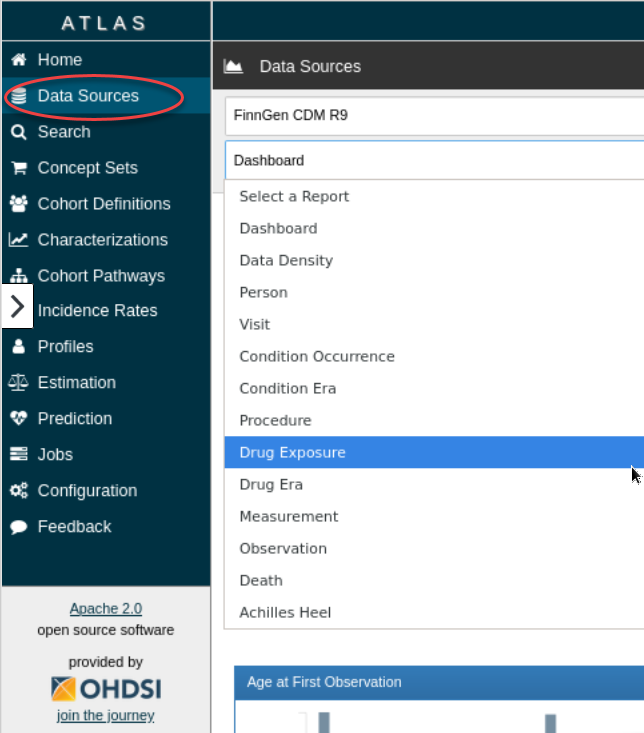Viewport: 644px width, 733px height.
Task: Select the Drug Era report
Action: pyautogui.click(x=434, y=484)
